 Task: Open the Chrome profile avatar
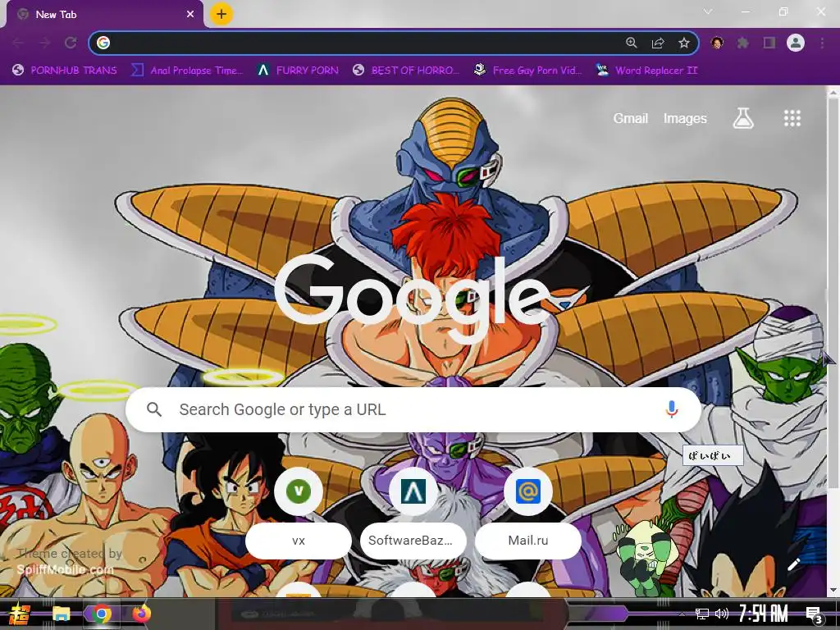(x=796, y=43)
